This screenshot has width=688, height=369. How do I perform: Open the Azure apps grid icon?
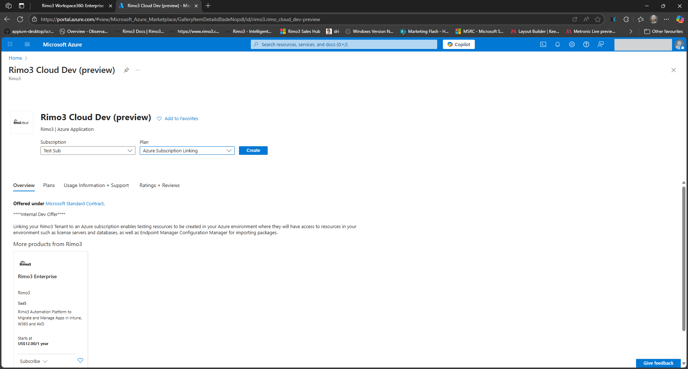point(10,44)
